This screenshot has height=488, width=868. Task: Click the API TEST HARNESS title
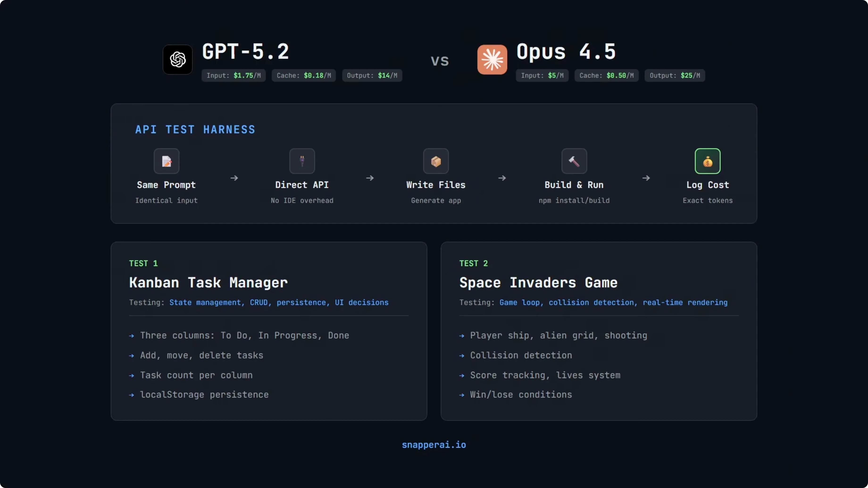[x=195, y=130]
